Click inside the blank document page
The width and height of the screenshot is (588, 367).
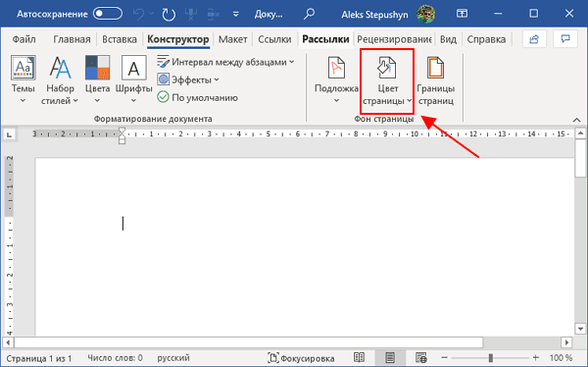(305, 247)
